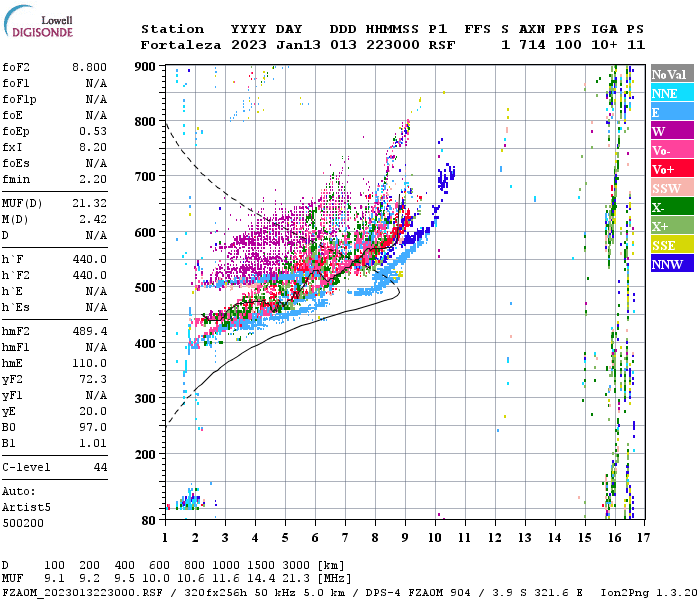This screenshot has height=600, width=700.
Task: Click the h`F value 440.0
Action: [x=89, y=259]
